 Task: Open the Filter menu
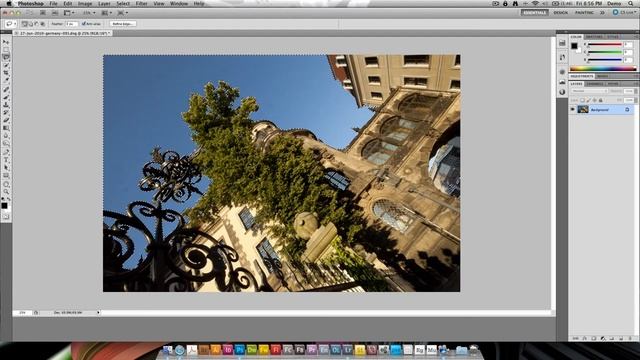[141, 3]
